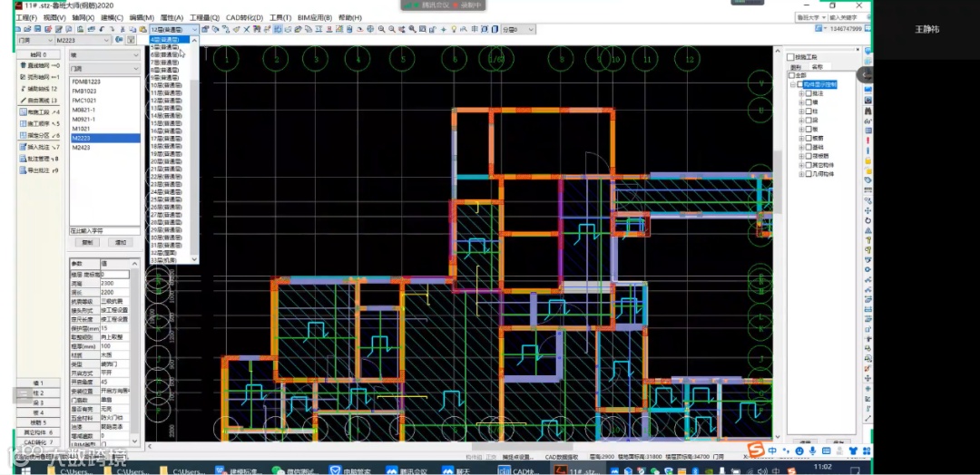Toggle the 构件显示控制 checkbox
980x475 pixels.
pos(800,84)
